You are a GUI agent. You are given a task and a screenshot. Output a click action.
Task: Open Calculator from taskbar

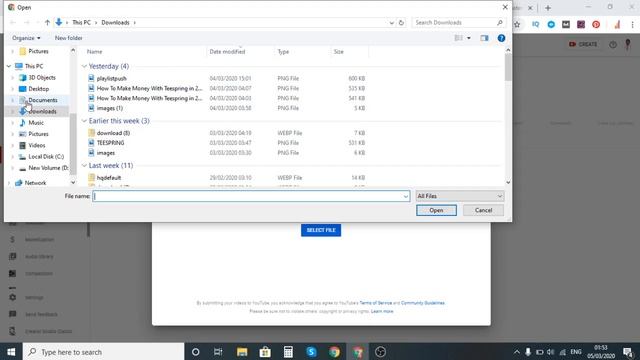(288, 352)
